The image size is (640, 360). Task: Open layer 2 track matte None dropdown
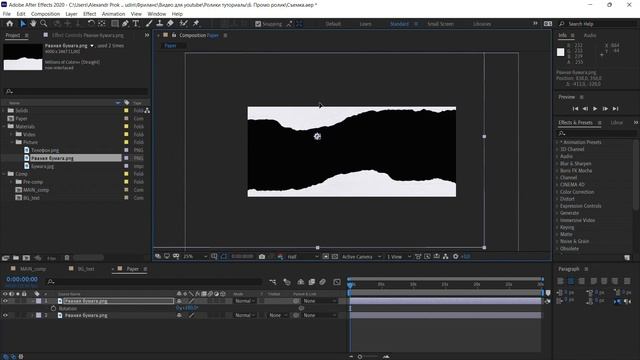(x=278, y=315)
